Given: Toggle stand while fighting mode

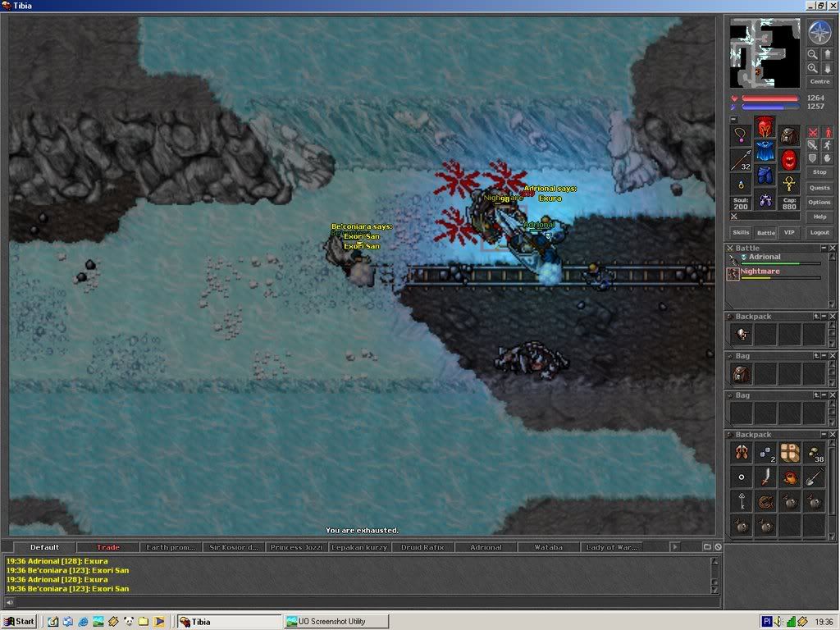Looking at the screenshot, I should click(x=828, y=132).
